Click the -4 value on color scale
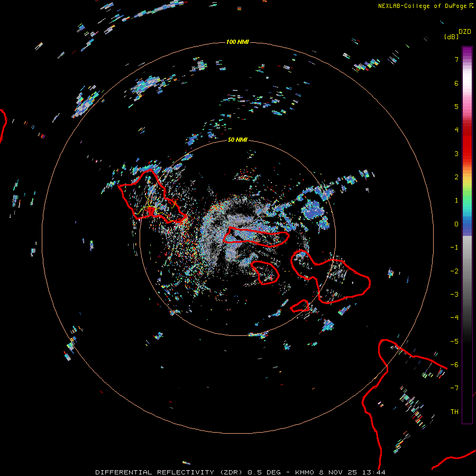476x476 pixels. 454,318
